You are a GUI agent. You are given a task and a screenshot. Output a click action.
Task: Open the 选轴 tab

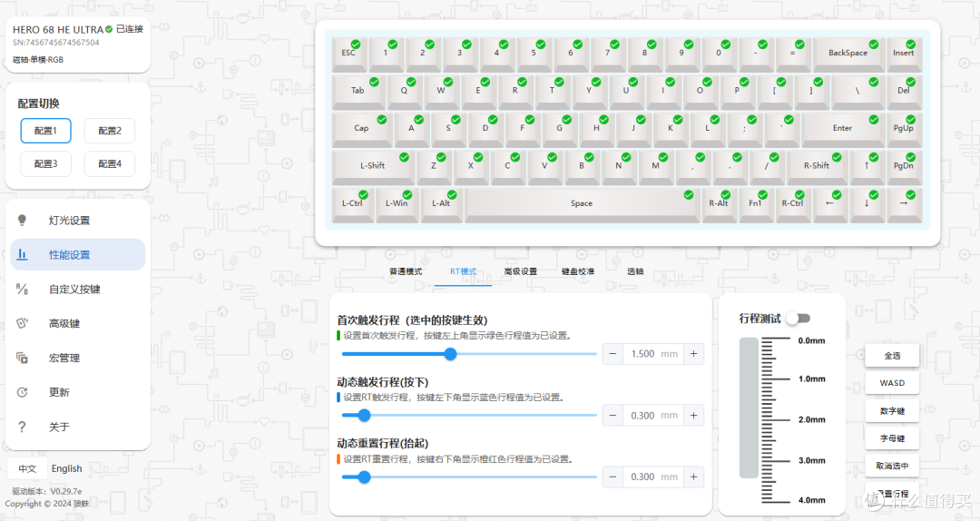tap(635, 271)
